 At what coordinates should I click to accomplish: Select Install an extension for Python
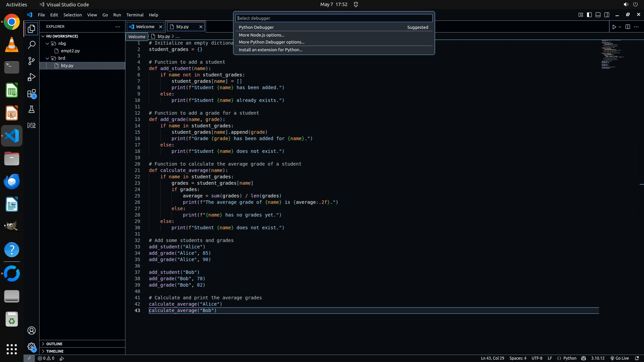tap(270, 50)
